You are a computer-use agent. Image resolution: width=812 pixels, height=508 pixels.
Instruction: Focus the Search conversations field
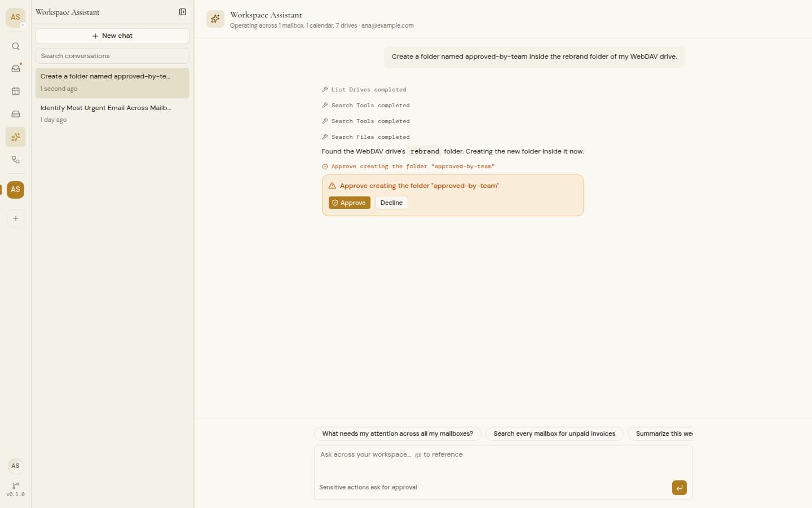point(112,56)
